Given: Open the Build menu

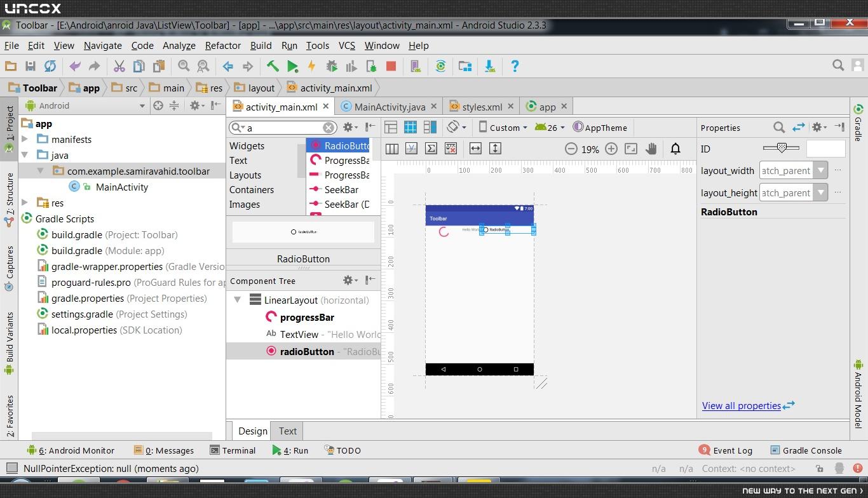Looking at the screenshot, I should [261, 46].
